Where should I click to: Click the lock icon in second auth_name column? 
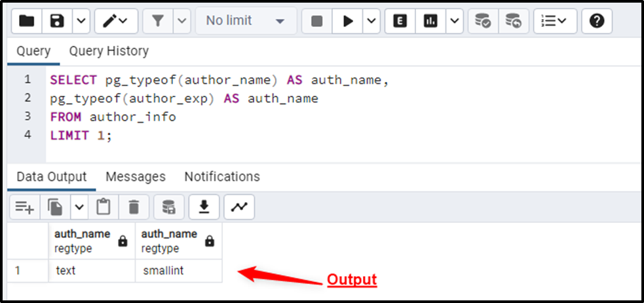coord(210,241)
